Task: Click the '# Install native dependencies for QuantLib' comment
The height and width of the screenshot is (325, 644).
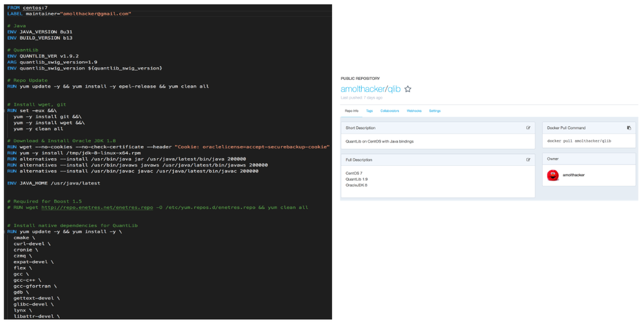Action: [72, 226]
